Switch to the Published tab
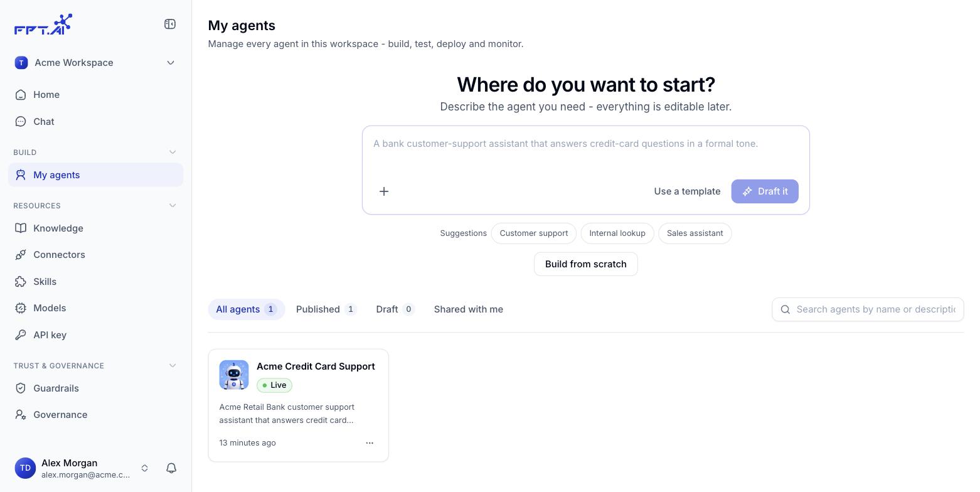 click(x=326, y=309)
